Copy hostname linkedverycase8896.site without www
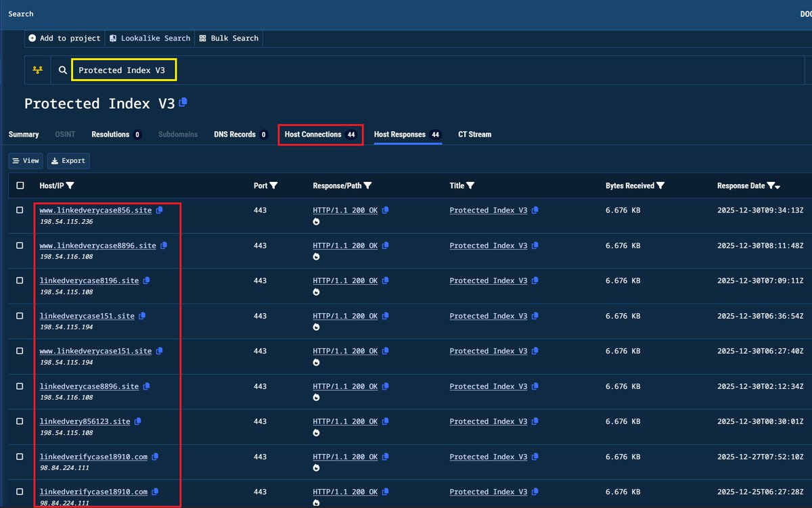Viewport: 812px width, 508px height. click(x=146, y=386)
